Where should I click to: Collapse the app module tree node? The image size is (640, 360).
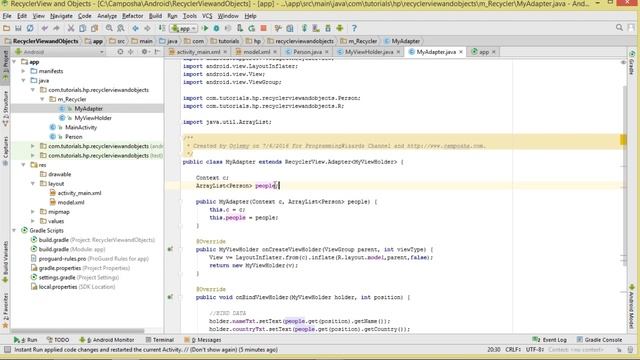point(14,62)
